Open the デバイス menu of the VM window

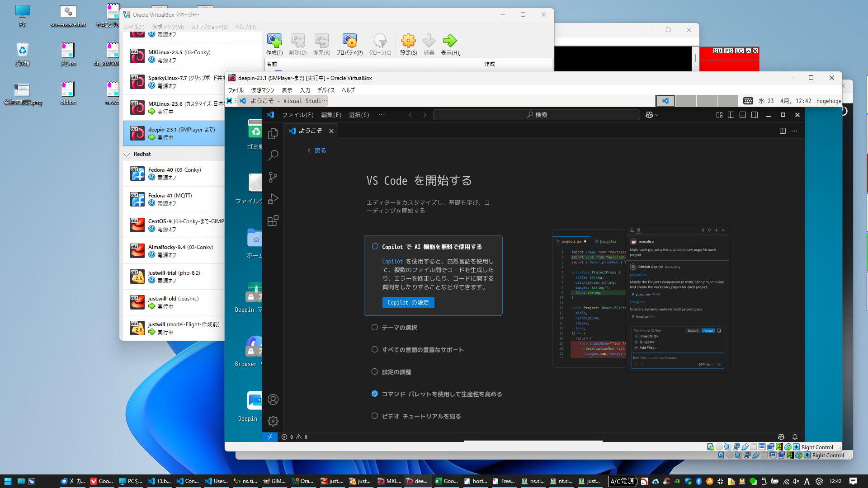pyautogui.click(x=326, y=90)
